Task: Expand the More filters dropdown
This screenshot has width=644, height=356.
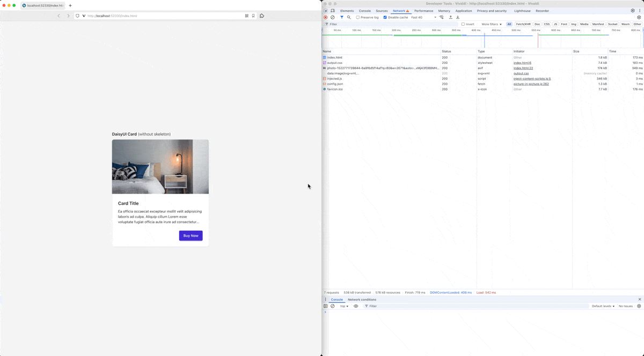Action: click(x=492, y=24)
